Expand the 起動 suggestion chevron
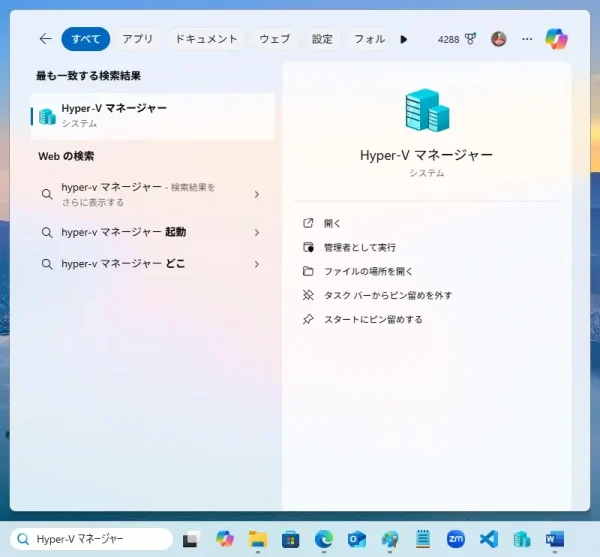The width and height of the screenshot is (600, 557). (x=257, y=233)
